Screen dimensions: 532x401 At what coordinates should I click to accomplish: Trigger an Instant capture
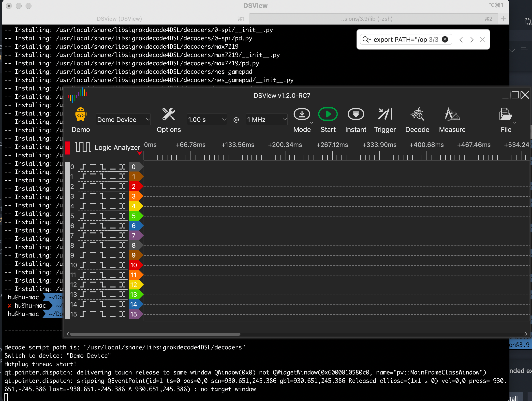pyautogui.click(x=356, y=114)
